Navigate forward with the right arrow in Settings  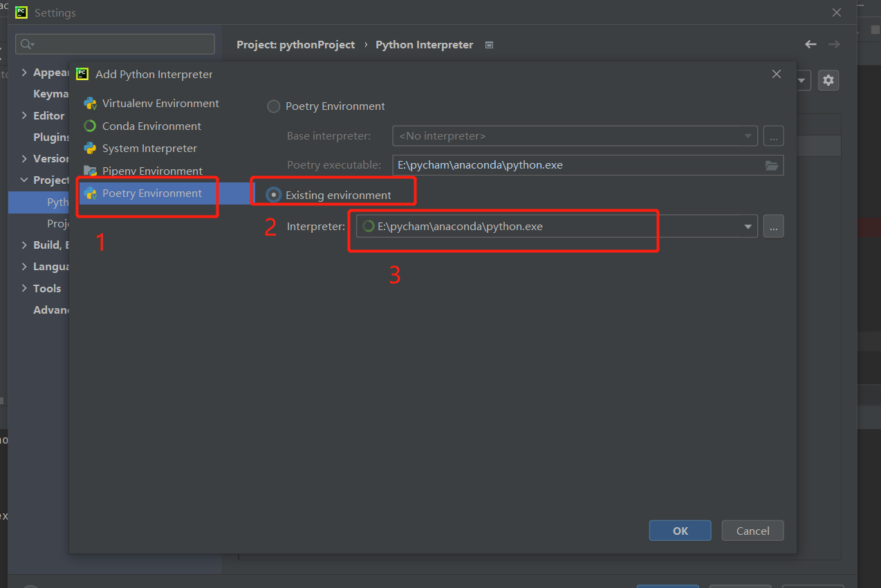coord(834,44)
